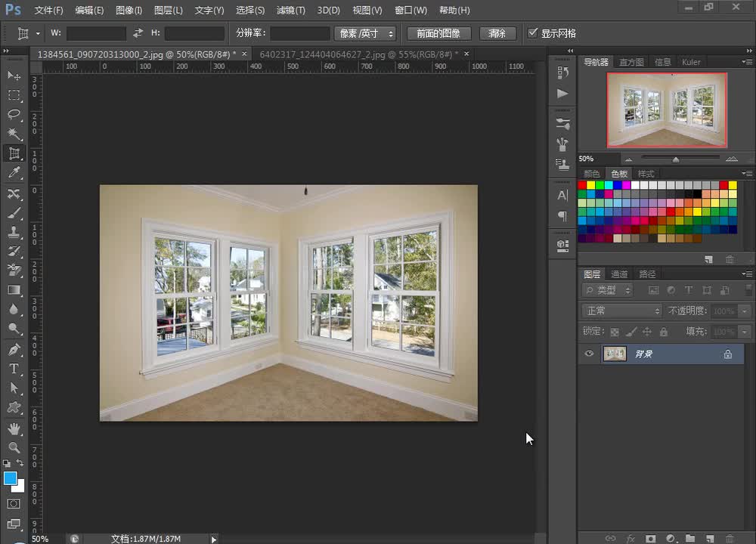
Task: Select the Horizontal Type tool
Action: 14,369
